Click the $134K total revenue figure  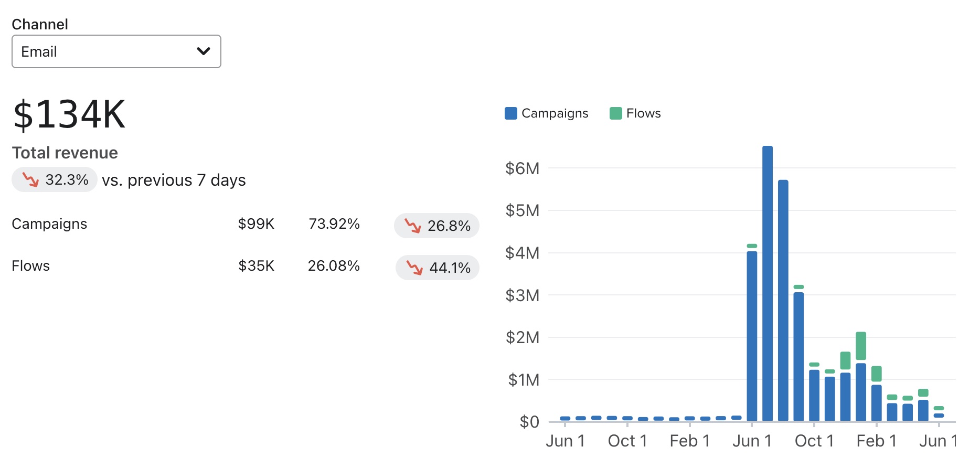tap(69, 114)
